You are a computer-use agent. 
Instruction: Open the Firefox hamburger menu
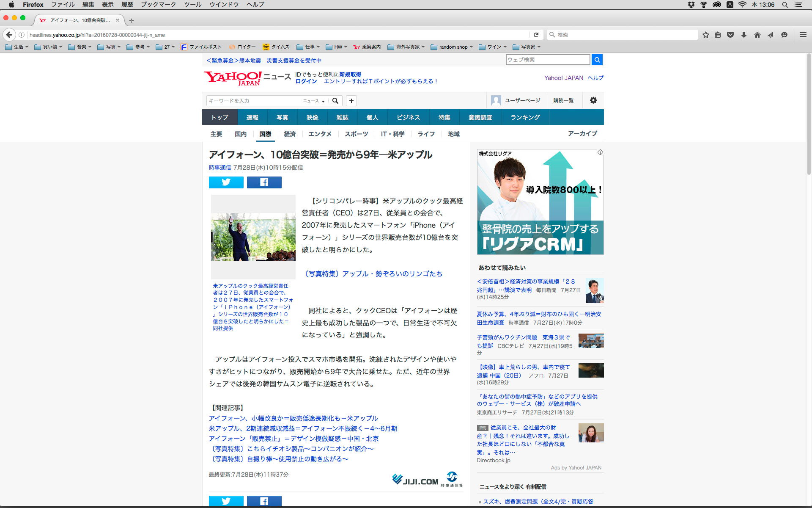point(803,35)
